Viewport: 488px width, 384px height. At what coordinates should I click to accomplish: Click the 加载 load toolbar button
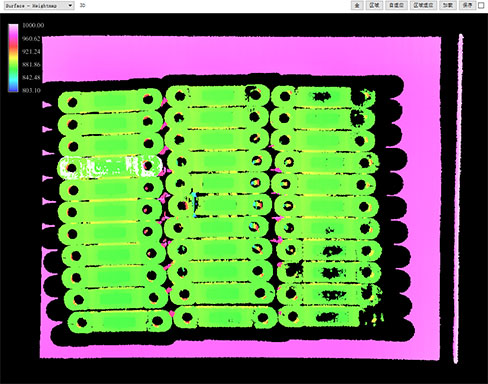pyautogui.click(x=448, y=5)
